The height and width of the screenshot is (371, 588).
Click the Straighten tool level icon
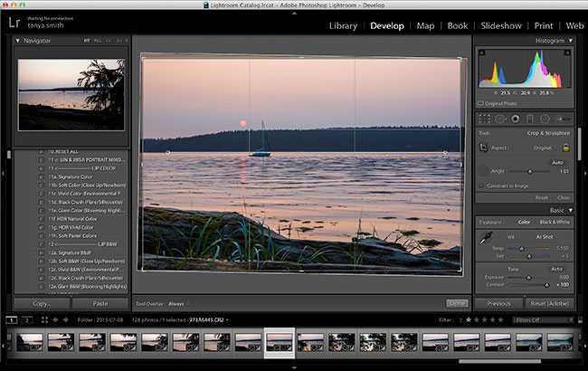click(483, 171)
